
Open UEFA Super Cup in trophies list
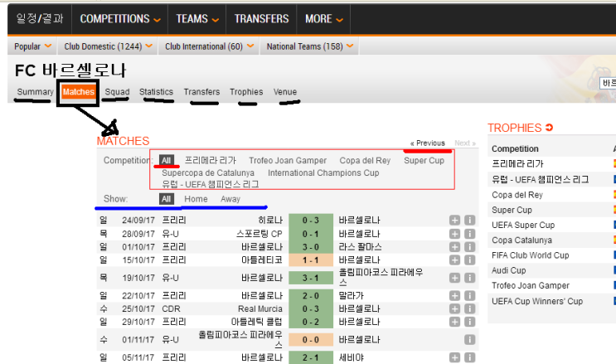click(x=523, y=225)
